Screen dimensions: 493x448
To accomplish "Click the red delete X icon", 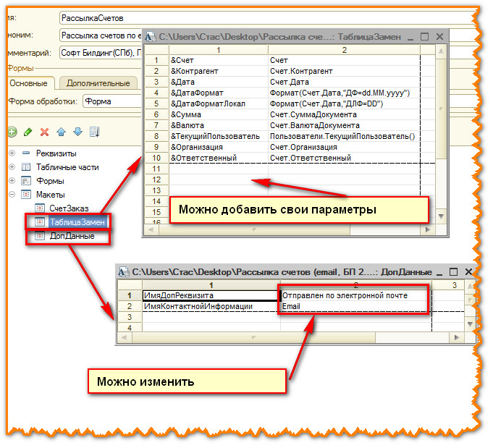I will point(45,132).
